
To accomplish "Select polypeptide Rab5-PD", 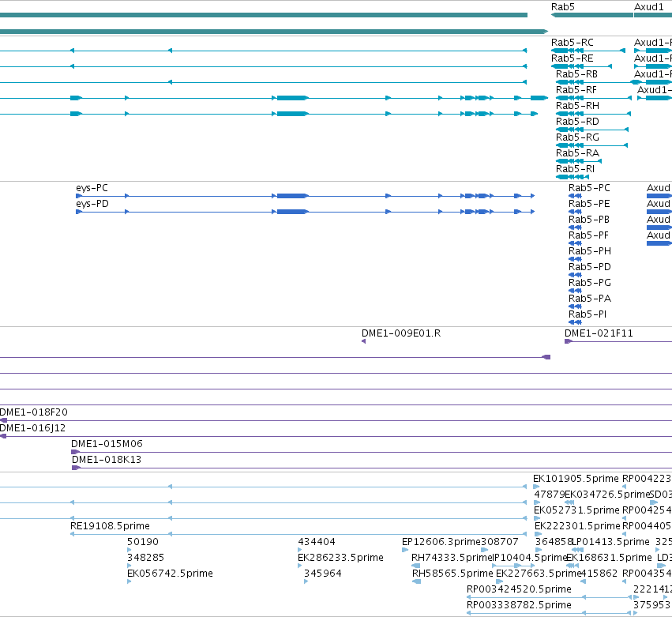I will pos(590,268).
